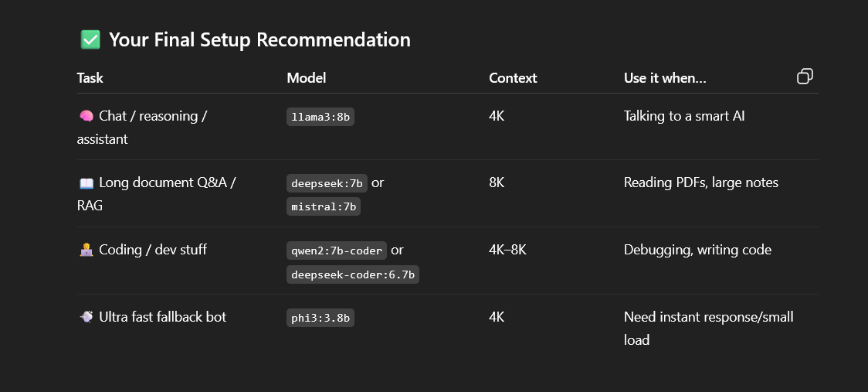
Task: Click the green checkmark emoji in heading
Action: coord(90,39)
